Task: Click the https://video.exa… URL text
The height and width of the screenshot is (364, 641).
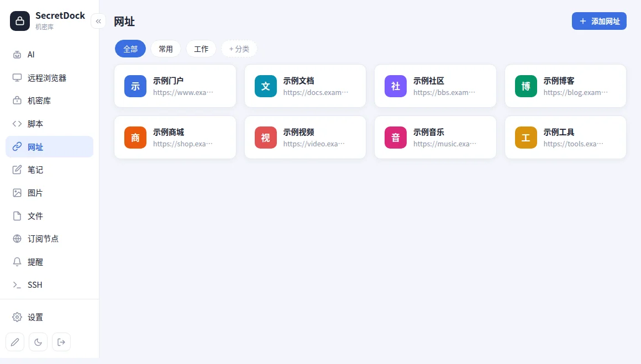Action: 314,144
